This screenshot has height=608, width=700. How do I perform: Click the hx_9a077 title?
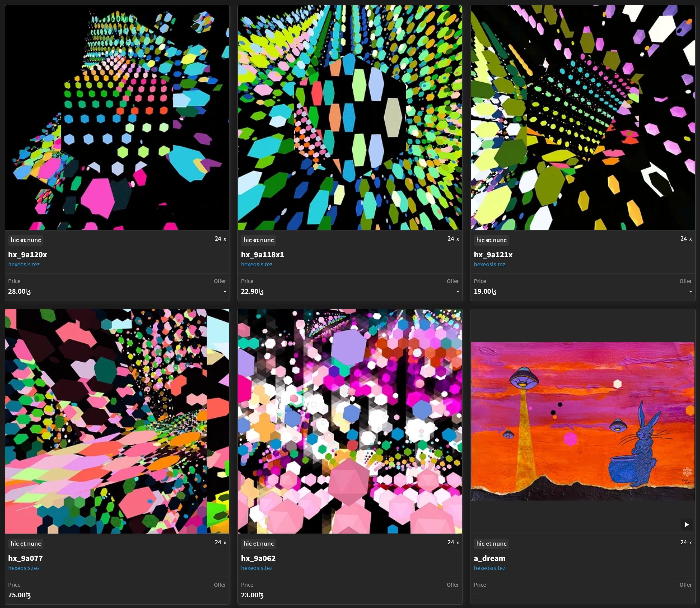tap(25, 558)
